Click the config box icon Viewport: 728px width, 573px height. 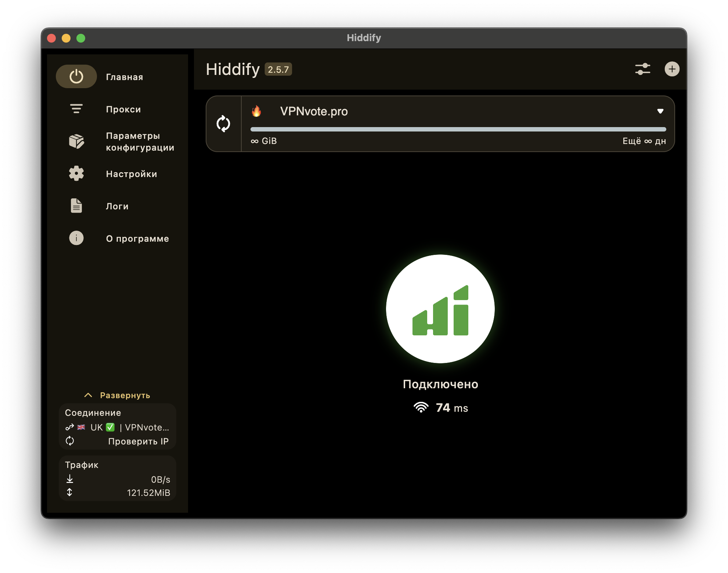click(x=76, y=141)
